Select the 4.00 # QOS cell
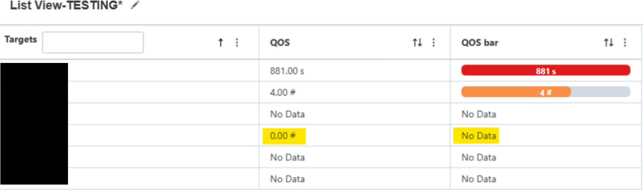 [x=283, y=92]
